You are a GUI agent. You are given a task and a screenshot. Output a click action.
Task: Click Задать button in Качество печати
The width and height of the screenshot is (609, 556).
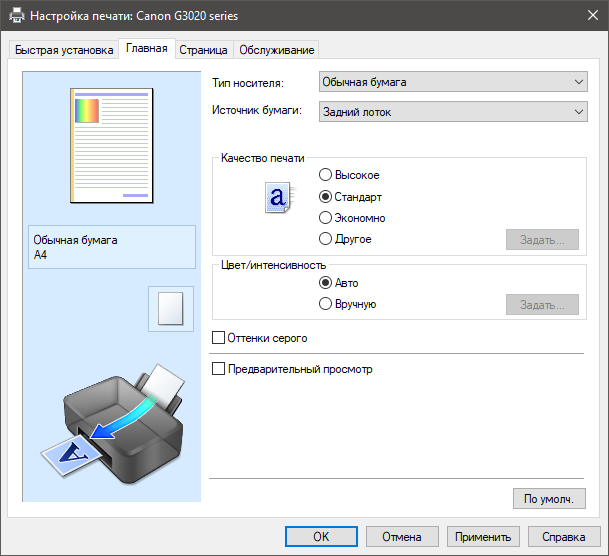(x=542, y=240)
